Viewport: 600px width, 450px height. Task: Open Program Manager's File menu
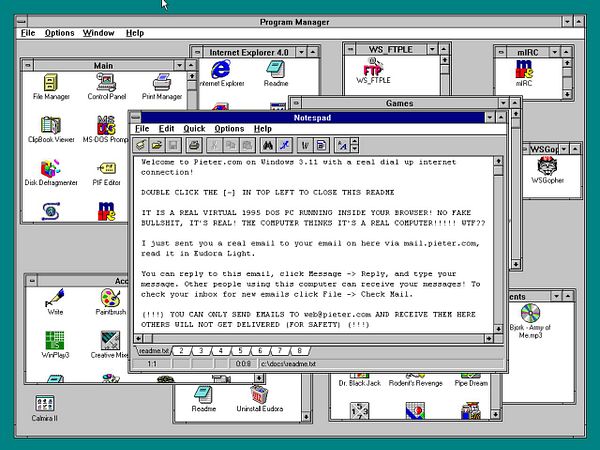28,33
